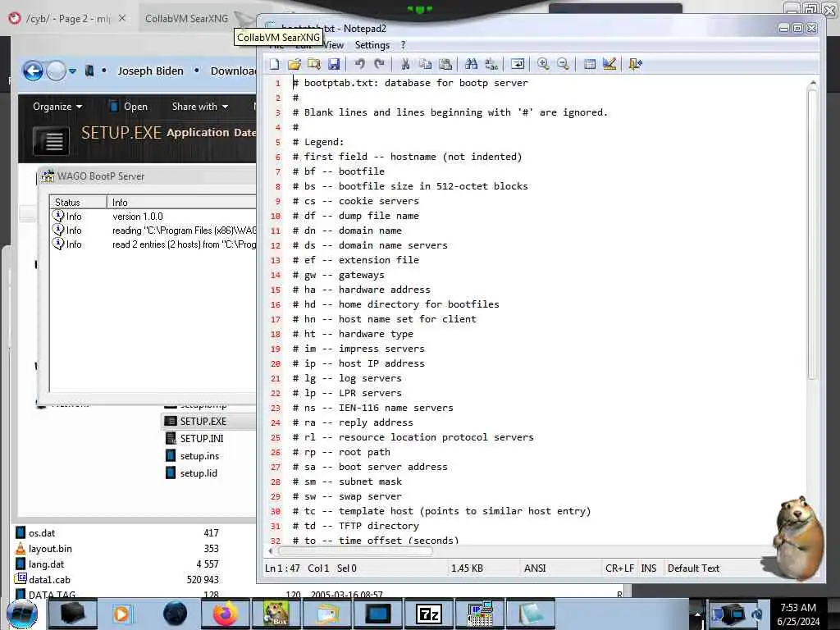Open 7-Zip from the taskbar
The height and width of the screenshot is (630, 840).
tap(428, 614)
